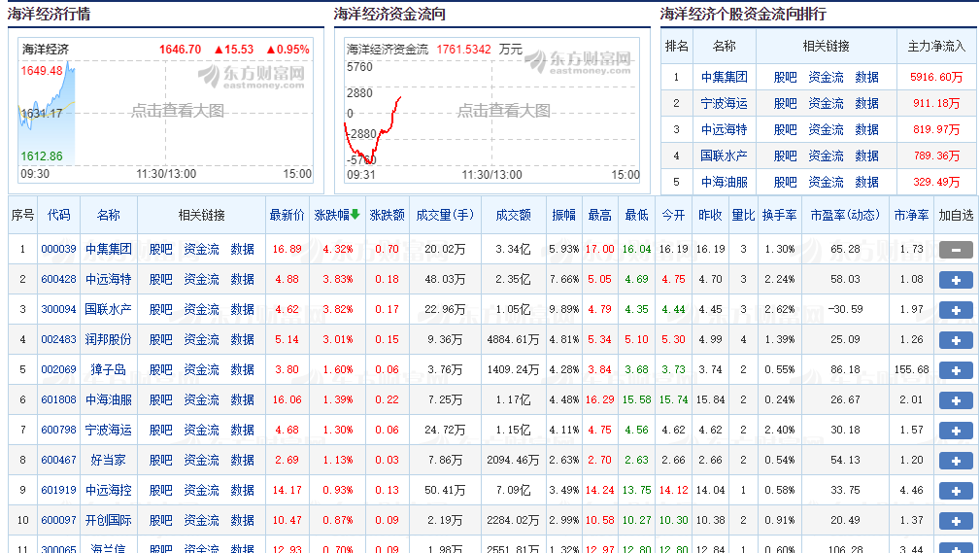Open 资金流 for 好当家 row
Screen dimensions: 980x553
click(201, 460)
